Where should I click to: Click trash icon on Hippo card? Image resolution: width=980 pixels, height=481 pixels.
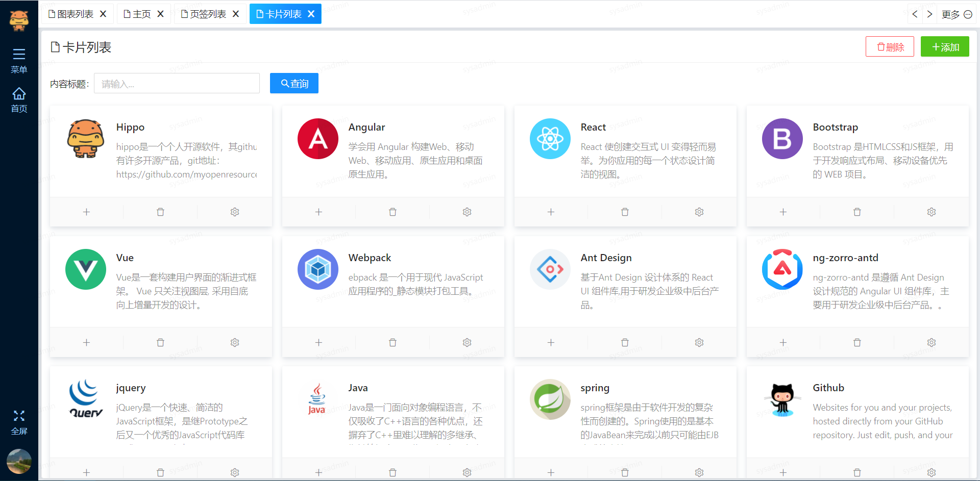point(160,212)
